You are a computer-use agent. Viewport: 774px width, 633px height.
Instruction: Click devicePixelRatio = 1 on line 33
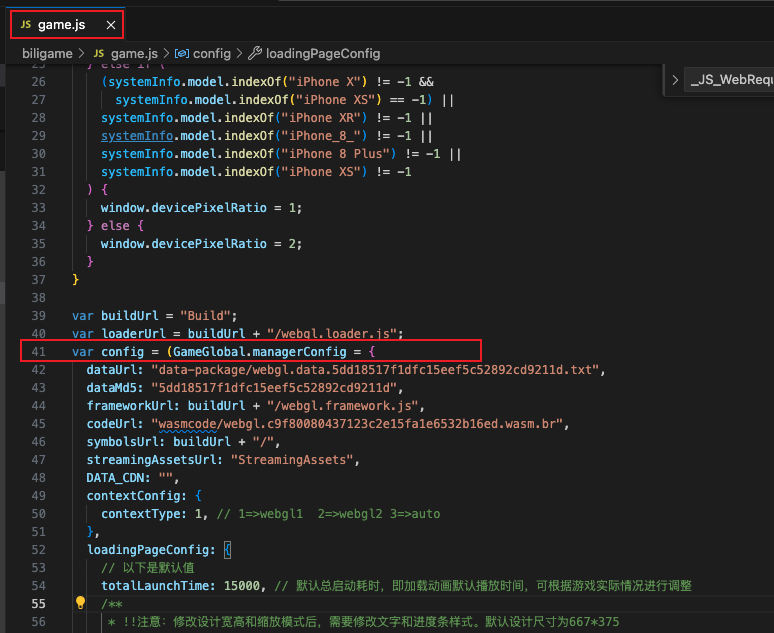(x=201, y=208)
